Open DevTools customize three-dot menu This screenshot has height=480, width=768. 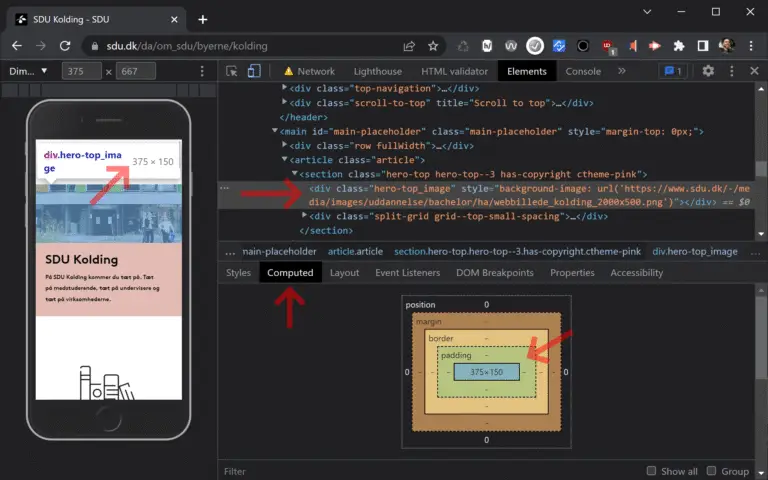coord(732,72)
